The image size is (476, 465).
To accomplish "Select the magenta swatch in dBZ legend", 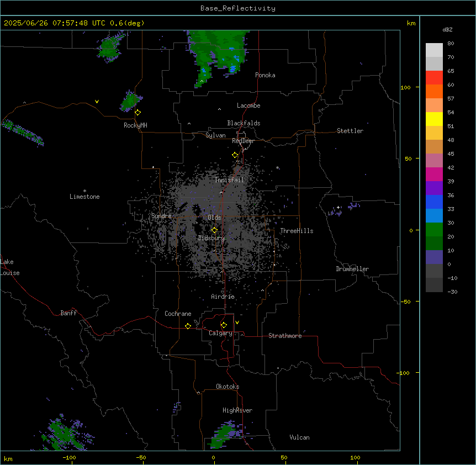I will pyautogui.click(x=434, y=174).
